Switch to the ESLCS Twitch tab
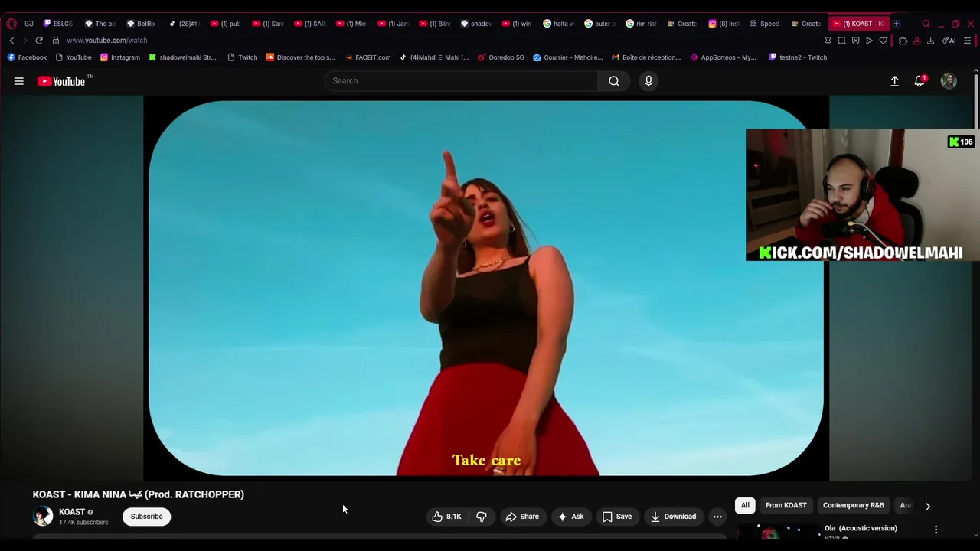 [x=58, y=24]
